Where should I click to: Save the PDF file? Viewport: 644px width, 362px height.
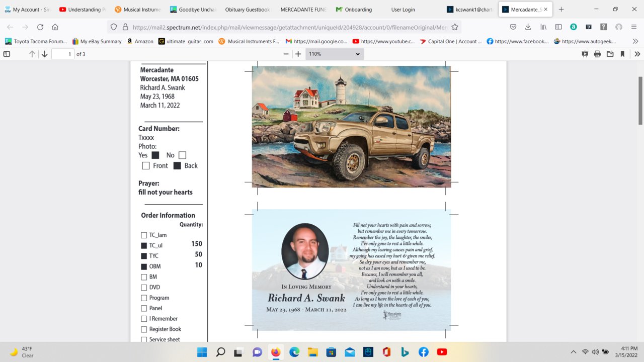click(x=610, y=54)
